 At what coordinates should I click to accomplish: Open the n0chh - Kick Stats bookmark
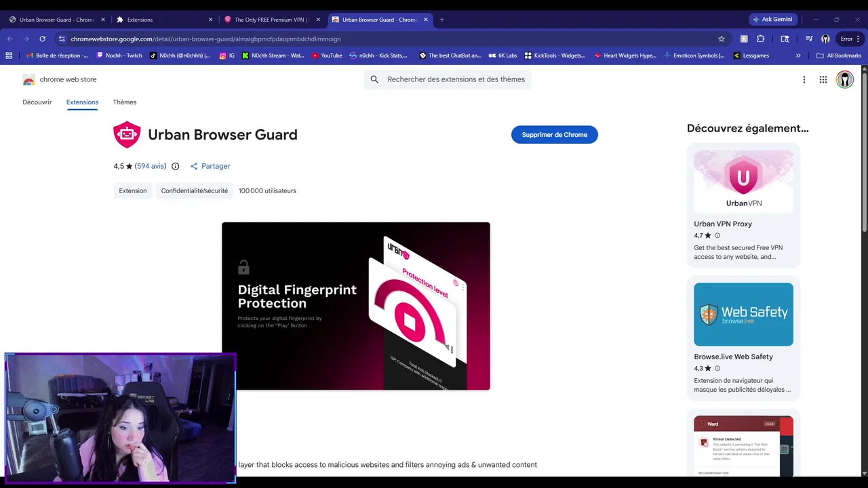378,56
